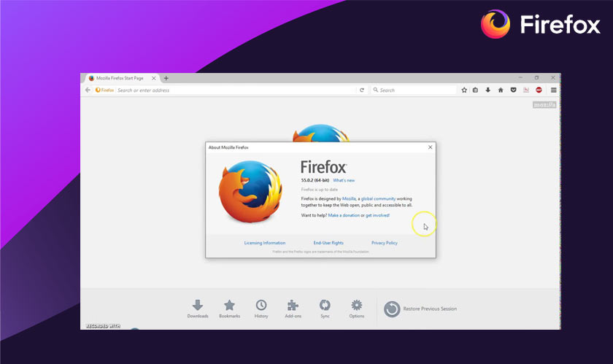Image resolution: width=613 pixels, height=364 pixels.
Task: Click the About Mozilla Firefox title text
Action: pyautogui.click(x=228, y=147)
